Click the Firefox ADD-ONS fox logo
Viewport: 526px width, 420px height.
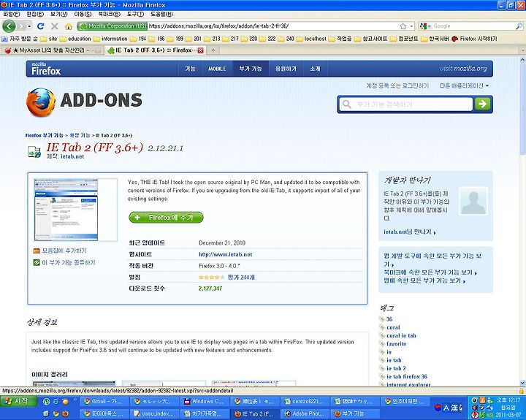point(41,102)
